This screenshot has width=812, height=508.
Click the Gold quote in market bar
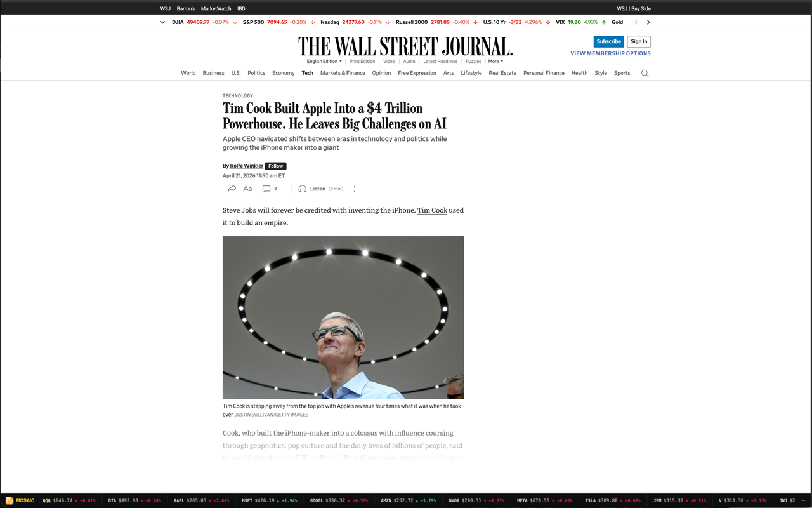point(617,22)
